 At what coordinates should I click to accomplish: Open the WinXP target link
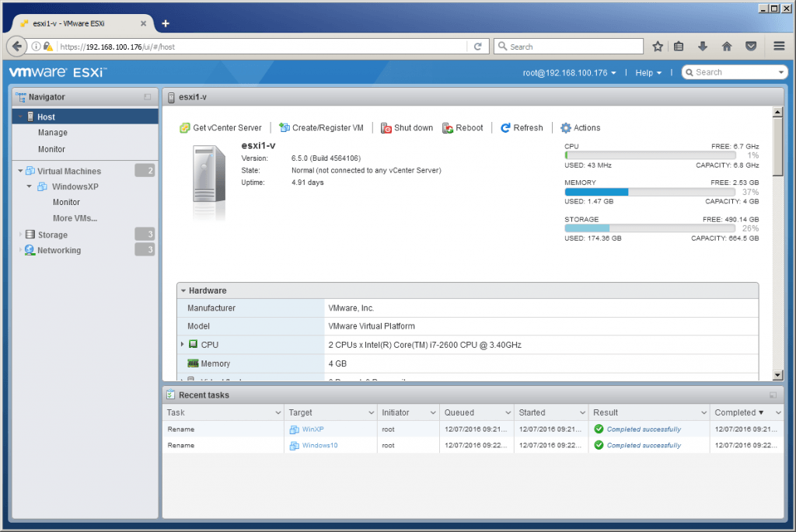point(312,429)
